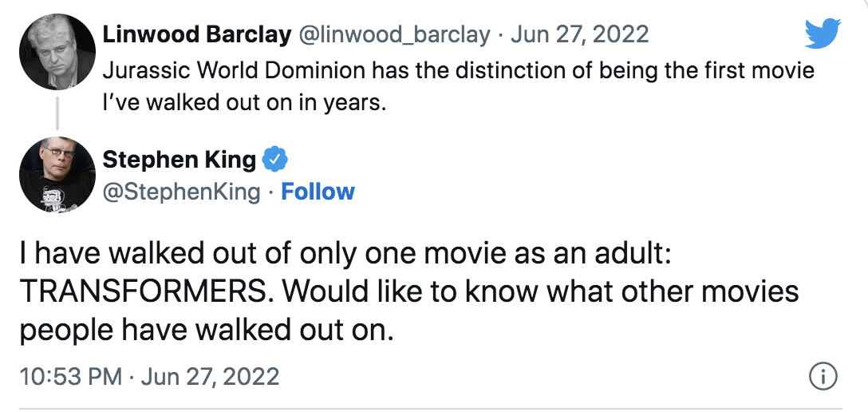Click Stephen King's blue verified badge
Image resolution: width=868 pixels, height=412 pixels.
click(x=275, y=160)
